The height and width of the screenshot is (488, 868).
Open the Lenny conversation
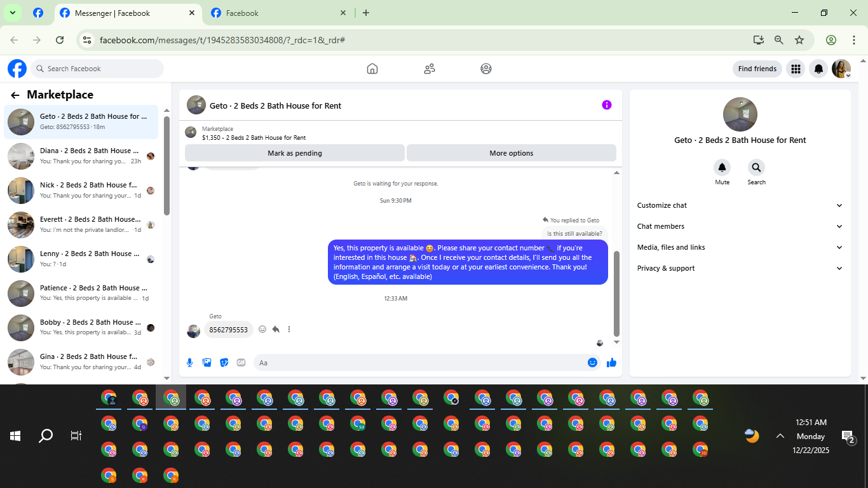81,259
